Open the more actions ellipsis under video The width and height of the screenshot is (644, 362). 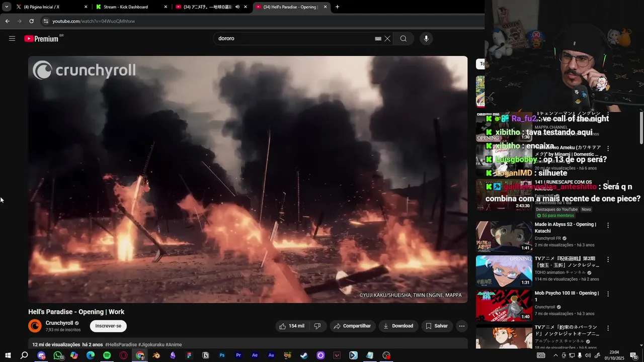[x=462, y=326]
